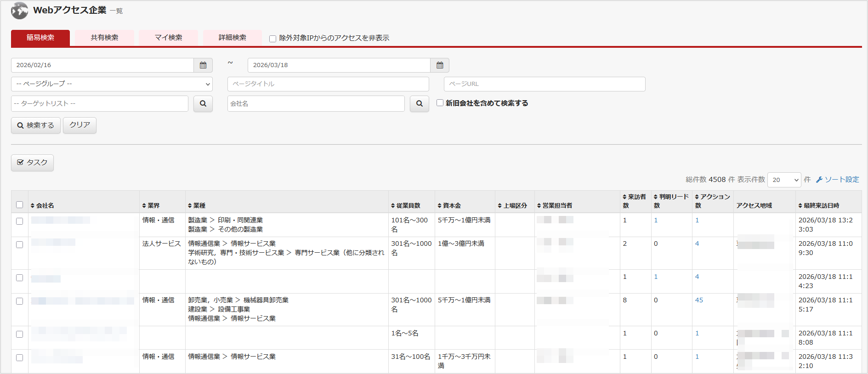Click the タスク button
Viewport: 868px width, 374px height.
pyautogui.click(x=32, y=163)
